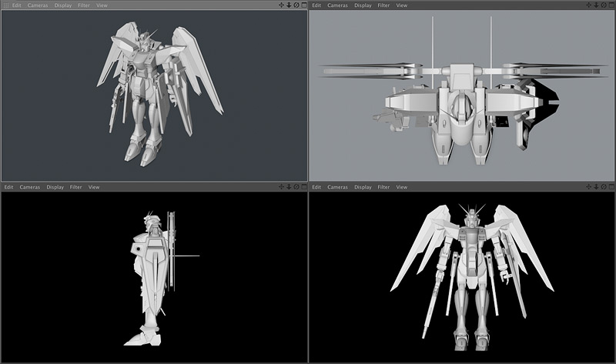Open the Filter menu in the top-left viewport
The image size is (616, 364).
[x=84, y=5]
